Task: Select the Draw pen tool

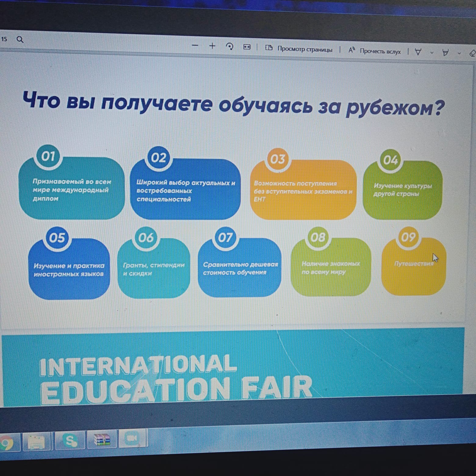Action: [418, 52]
